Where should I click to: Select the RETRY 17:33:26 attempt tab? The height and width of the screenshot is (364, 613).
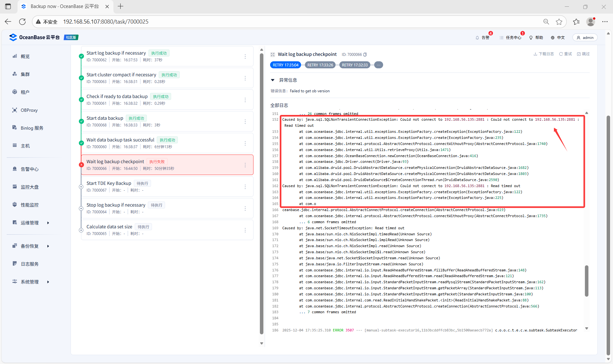[320, 65]
